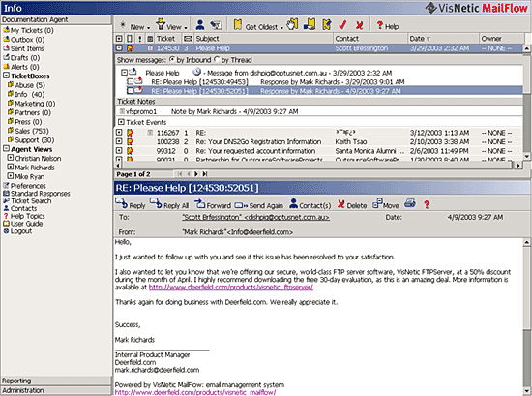This screenshot has height=396, width=532.
Task: Go to next page of tickets
Action: tap(195, 174)
